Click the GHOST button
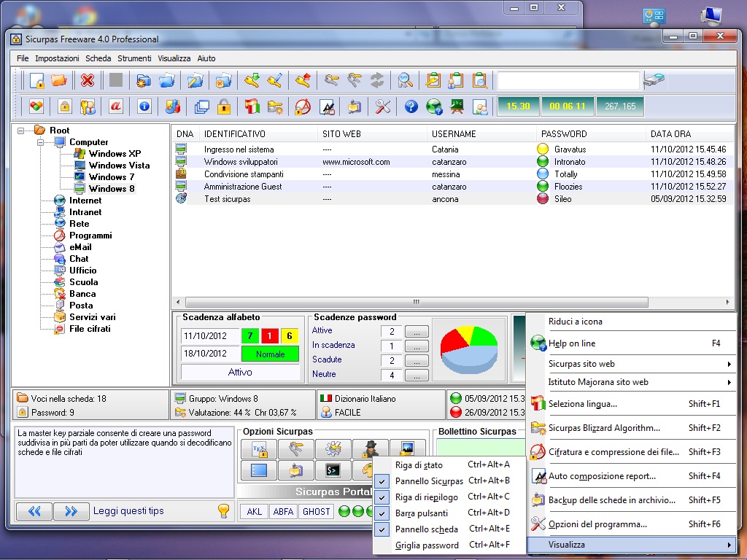 [x=317, y=511]
